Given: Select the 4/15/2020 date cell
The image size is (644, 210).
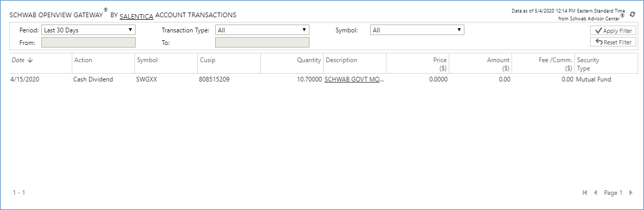Looking at the screenshot, I should (x=25, y=79).
